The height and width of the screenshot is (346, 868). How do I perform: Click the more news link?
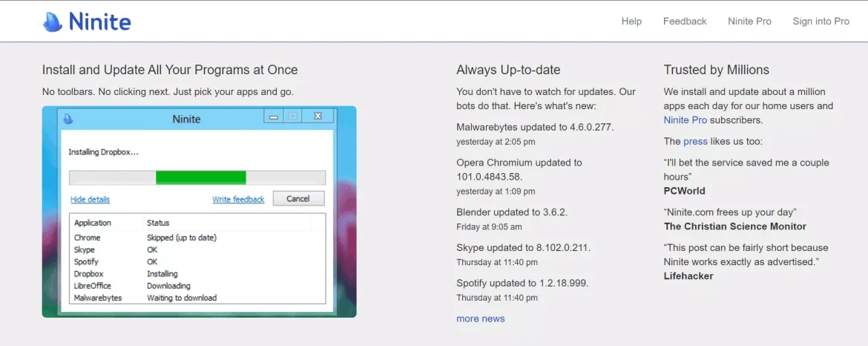481,319
